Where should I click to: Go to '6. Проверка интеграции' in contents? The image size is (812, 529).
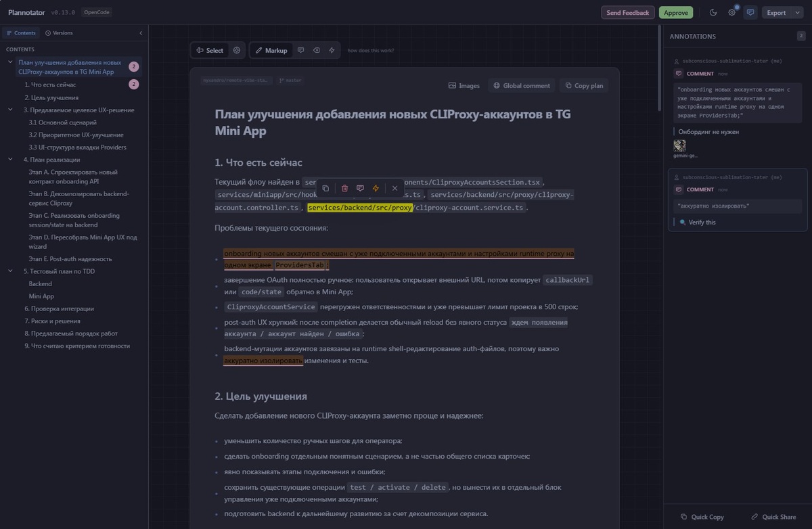58,308
